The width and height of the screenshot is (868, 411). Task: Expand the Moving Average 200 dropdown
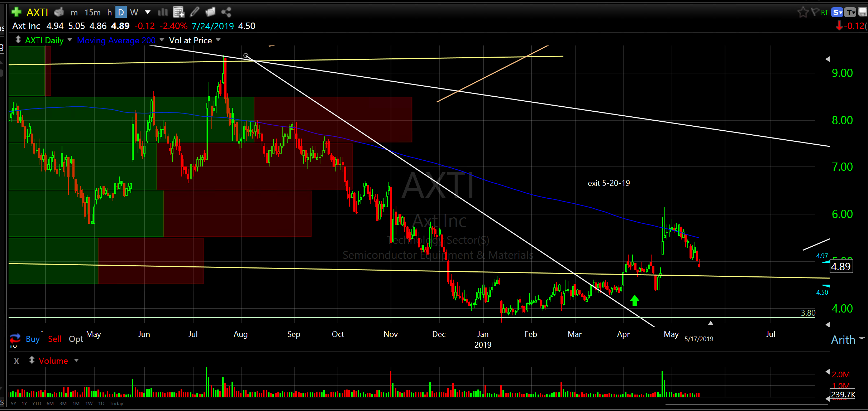click(162, 40)
